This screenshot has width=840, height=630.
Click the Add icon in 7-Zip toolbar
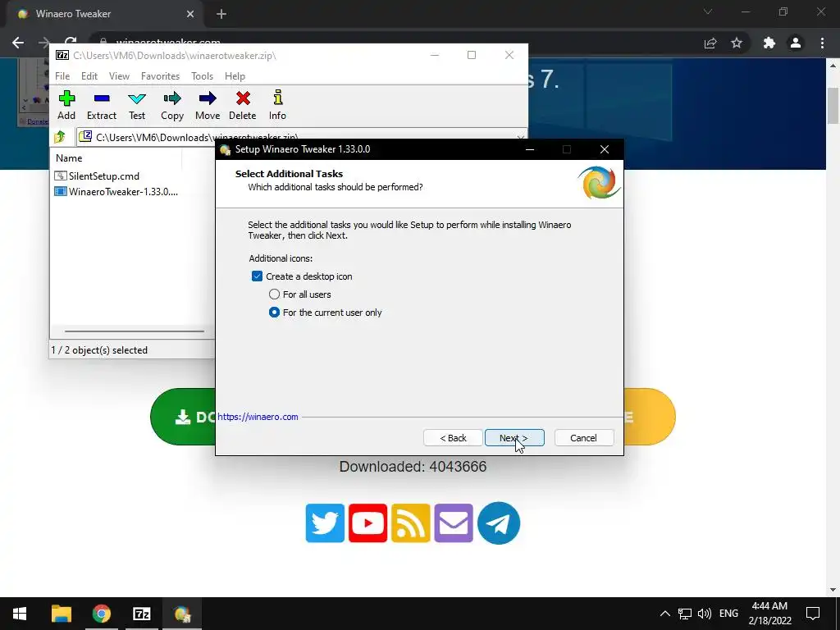(x=66, y=105)
